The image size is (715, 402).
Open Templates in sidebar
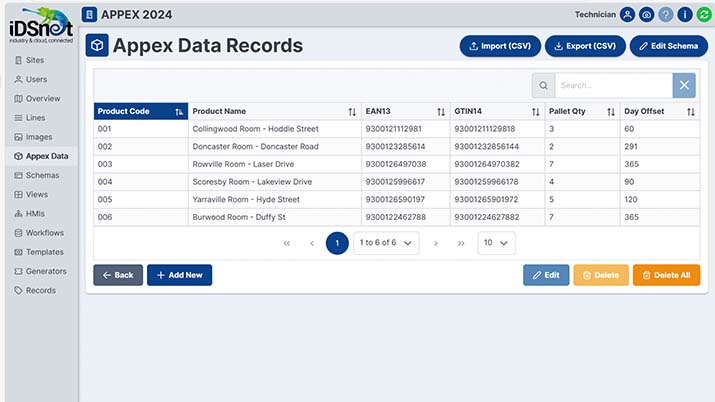pyautogui.click(x=39, y=252)
